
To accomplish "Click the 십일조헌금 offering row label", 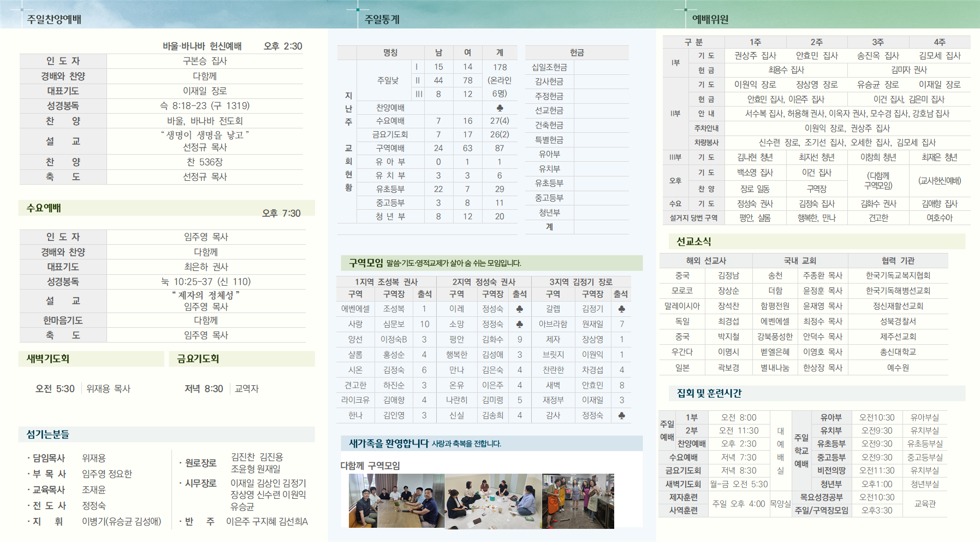I will (x=550, y=67).
